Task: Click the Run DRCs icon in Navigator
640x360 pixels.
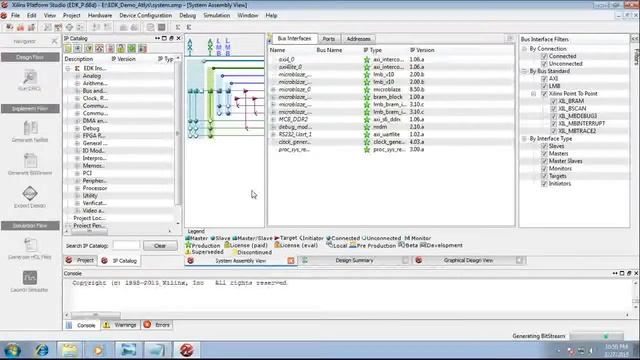Action: 29,77
